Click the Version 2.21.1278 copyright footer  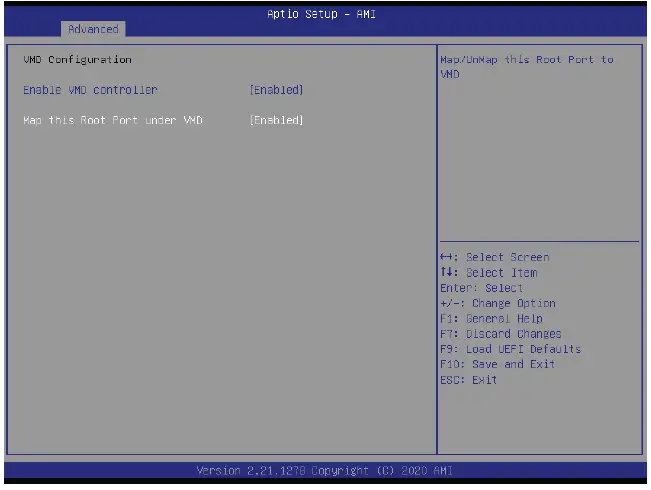click(x=325, y=471)
